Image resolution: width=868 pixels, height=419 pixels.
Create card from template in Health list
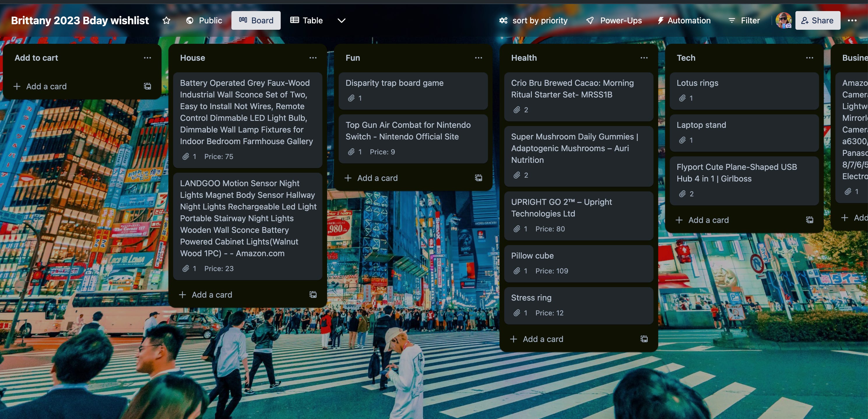pyautogui.click(x=644, y=339)
